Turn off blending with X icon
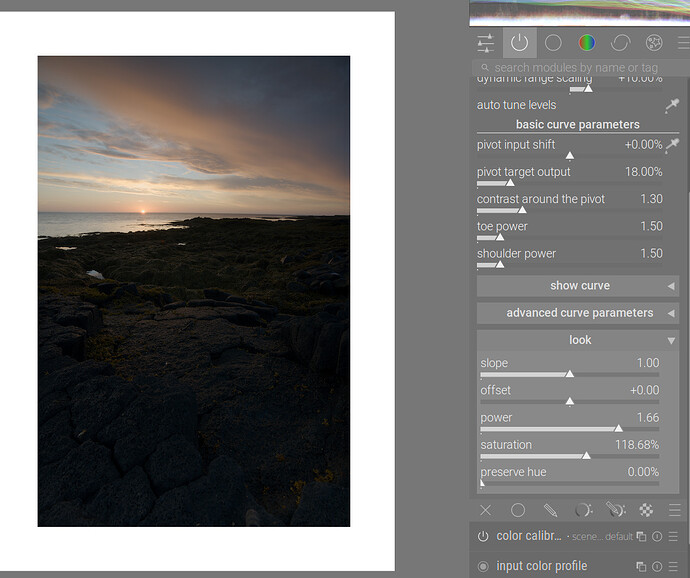This screenshot has height=578, width=690. 486,510
